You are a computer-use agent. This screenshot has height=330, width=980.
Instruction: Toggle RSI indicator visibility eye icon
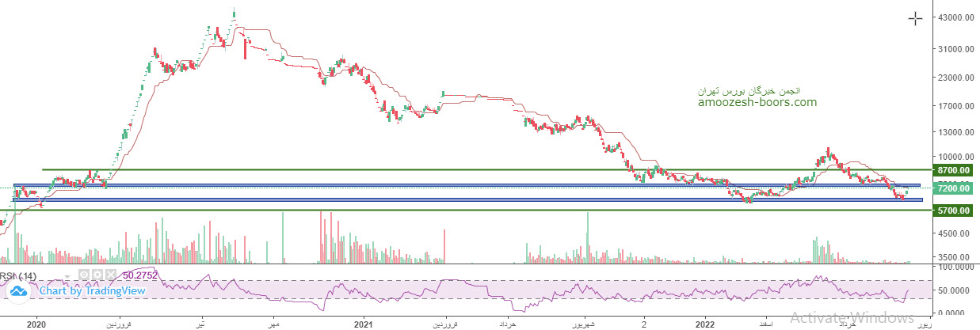(x=82, y=275)
